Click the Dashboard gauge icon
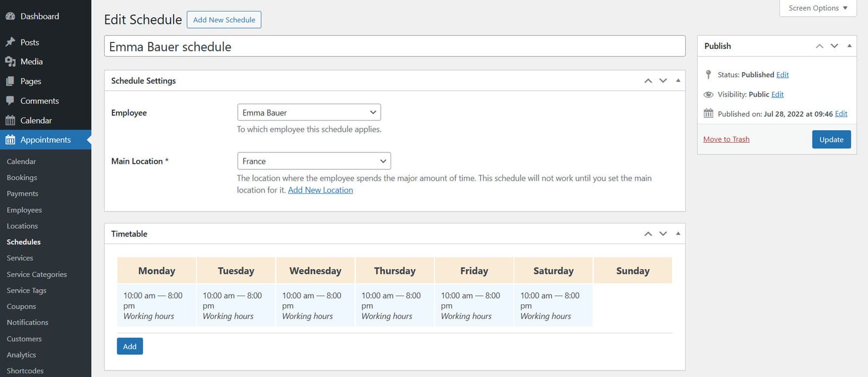 tap(10, 16)
